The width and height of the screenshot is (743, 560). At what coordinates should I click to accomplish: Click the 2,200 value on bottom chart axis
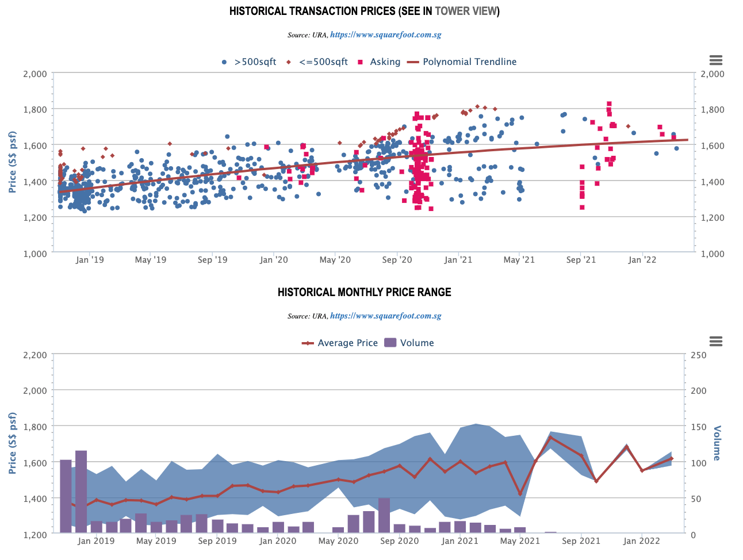[x=36, y=355]
